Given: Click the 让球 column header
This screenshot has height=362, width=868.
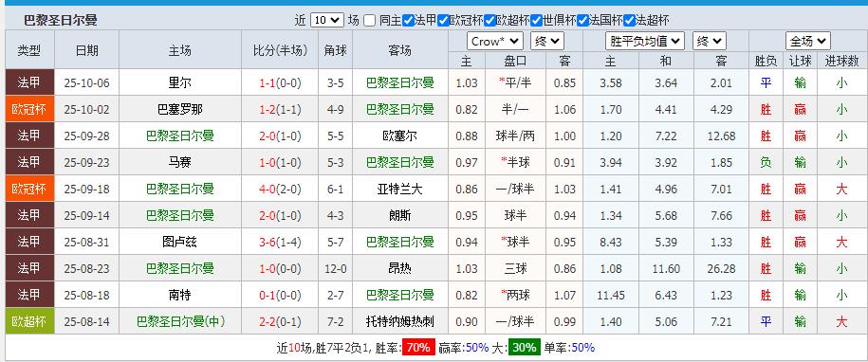Looking at the screenshot, I should pyautogui.click(x=800, y=61).
